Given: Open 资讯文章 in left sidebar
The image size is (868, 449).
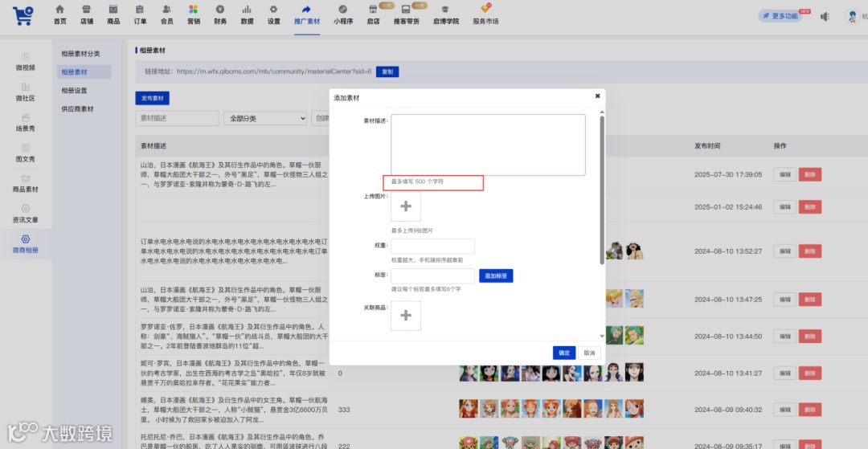Looking at the screenshot, I should pyautogui.click(x=26, y=214).
